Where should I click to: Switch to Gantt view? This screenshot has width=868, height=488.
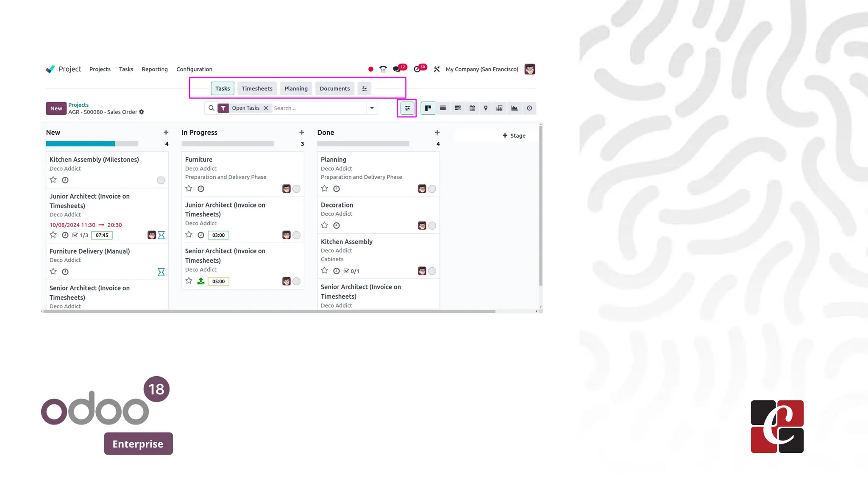457,108
